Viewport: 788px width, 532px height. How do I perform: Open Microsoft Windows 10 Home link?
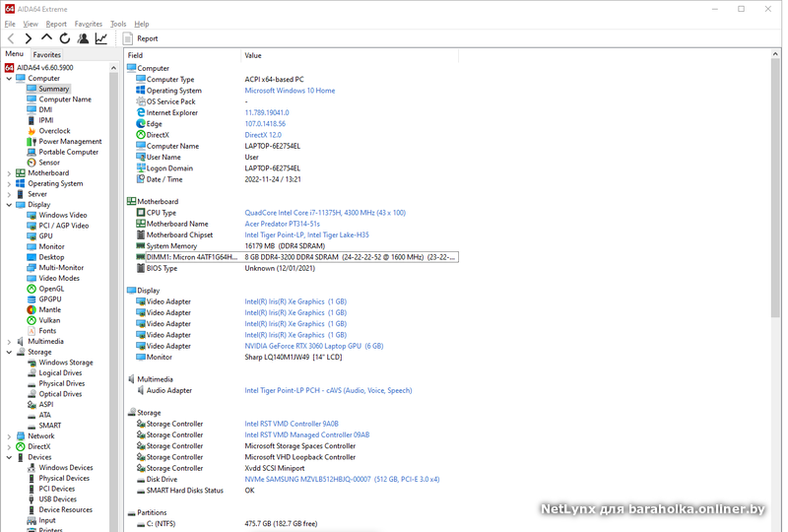click(x=290, y=91)
